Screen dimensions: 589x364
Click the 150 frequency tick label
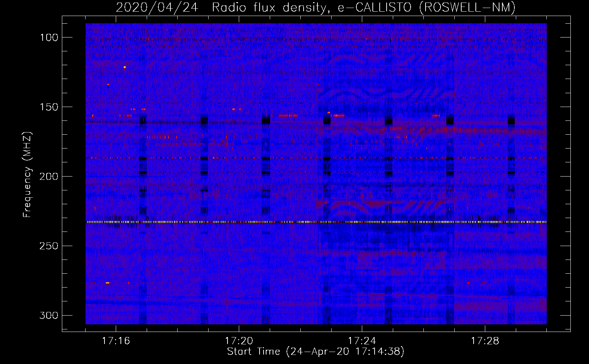[49, 107]
